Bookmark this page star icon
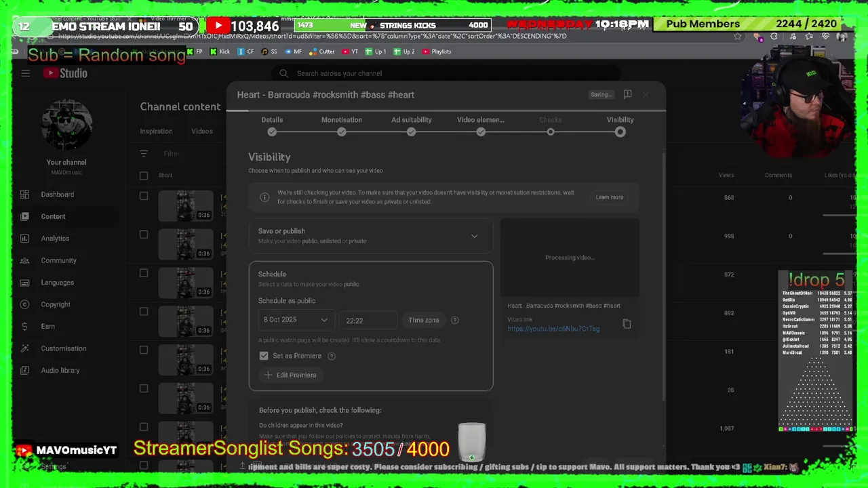Viewport: 868px width, 488px height. [737, 37]
